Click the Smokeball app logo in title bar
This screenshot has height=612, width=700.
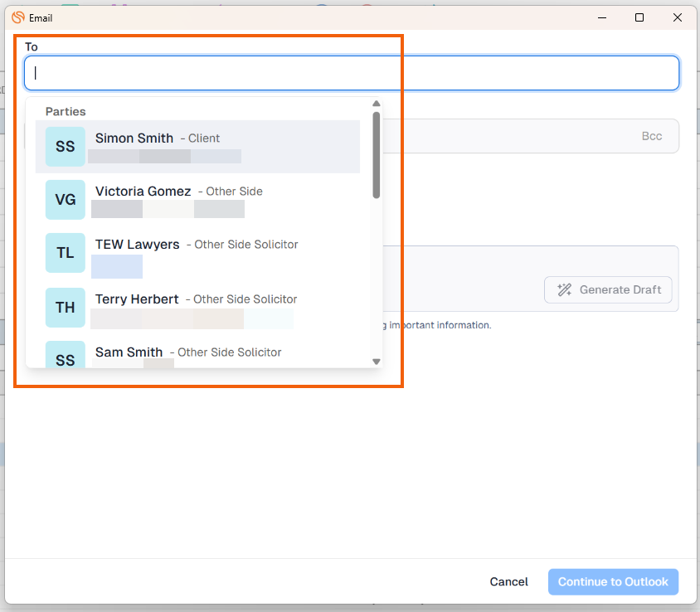18,17
